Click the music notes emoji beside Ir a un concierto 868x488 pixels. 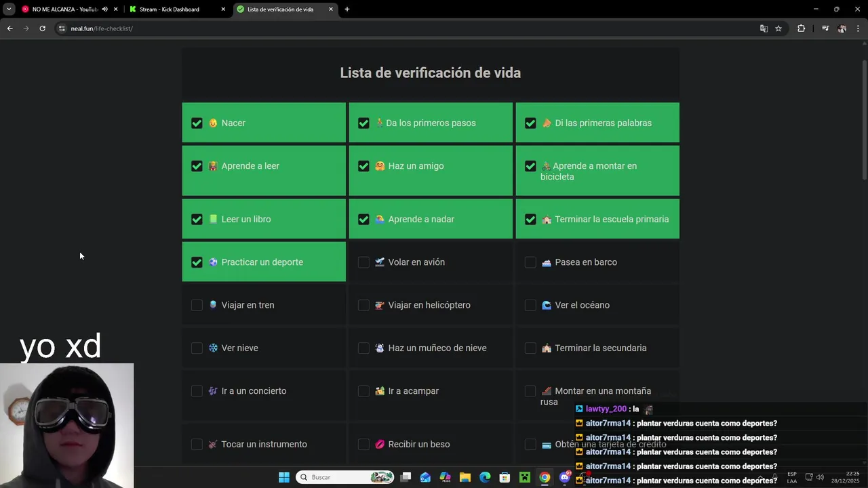click(x=213, y=390)
